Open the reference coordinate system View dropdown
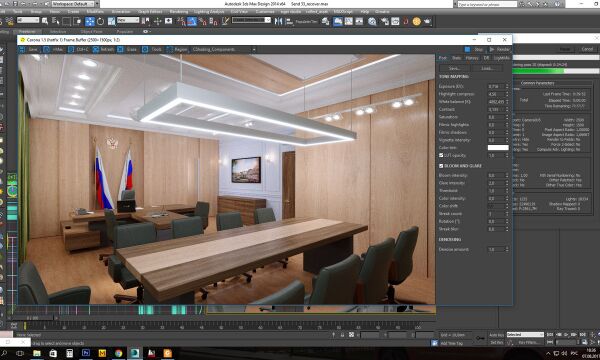This screenshot has width=600, height=360. point(128,20)
